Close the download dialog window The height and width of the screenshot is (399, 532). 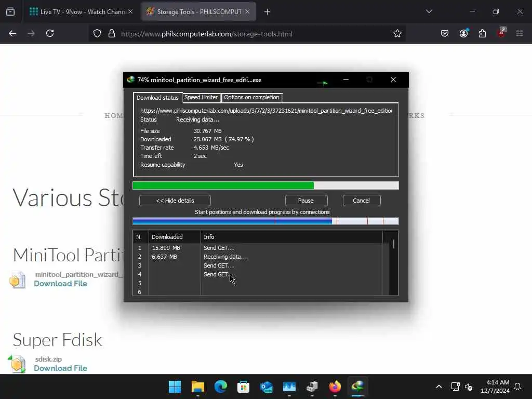(393, 79)
